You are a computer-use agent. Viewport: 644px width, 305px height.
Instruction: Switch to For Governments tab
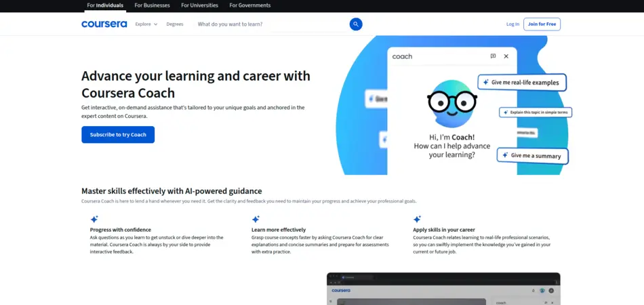pyautogui.click(x=249, y=5)
